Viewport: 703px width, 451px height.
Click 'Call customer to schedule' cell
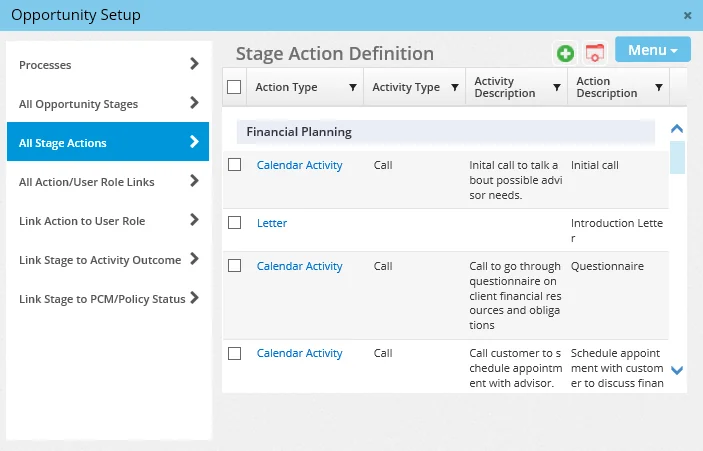(x=516, y=368)
